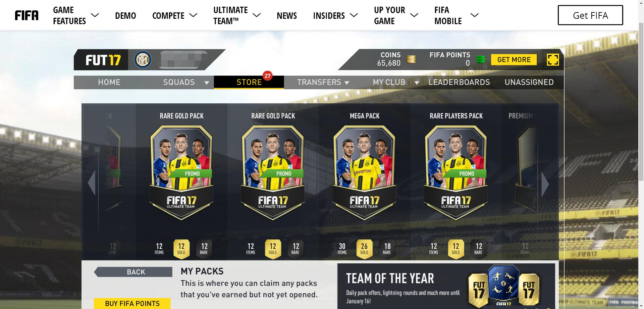The image size is (644, 309).
Task: Click the FUT 17 logo badge
Action: pos(103,60)
